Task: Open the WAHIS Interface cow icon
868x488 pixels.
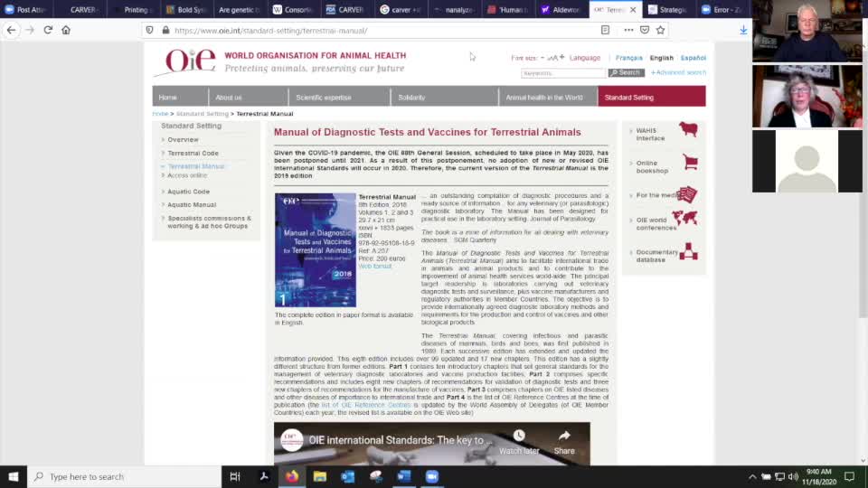Action: point(689,129)
